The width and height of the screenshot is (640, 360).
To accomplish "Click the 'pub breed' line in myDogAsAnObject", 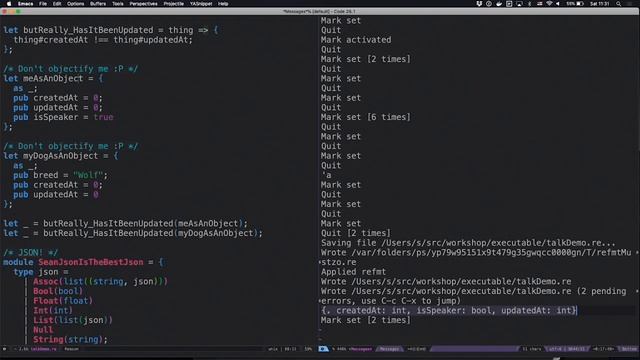I will (60, 175).
